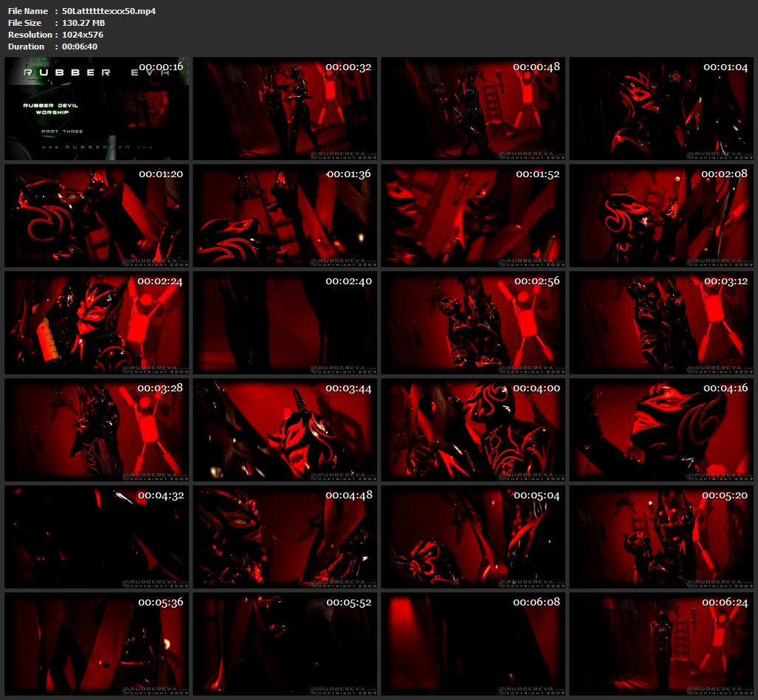Select the last frame at 00:06:24
The image size is (758, 700).
(x=661, y=644)
